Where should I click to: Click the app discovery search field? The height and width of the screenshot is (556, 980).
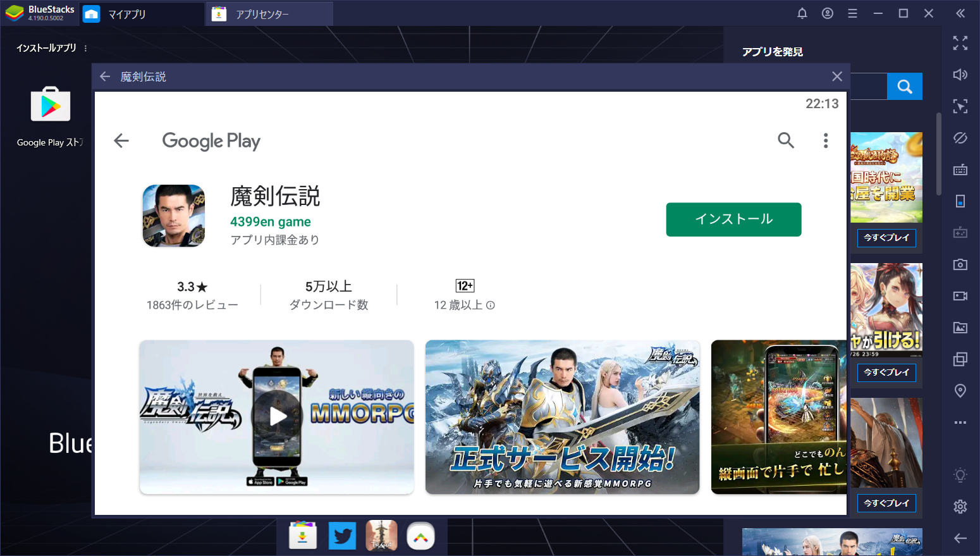tap(868, 87)
